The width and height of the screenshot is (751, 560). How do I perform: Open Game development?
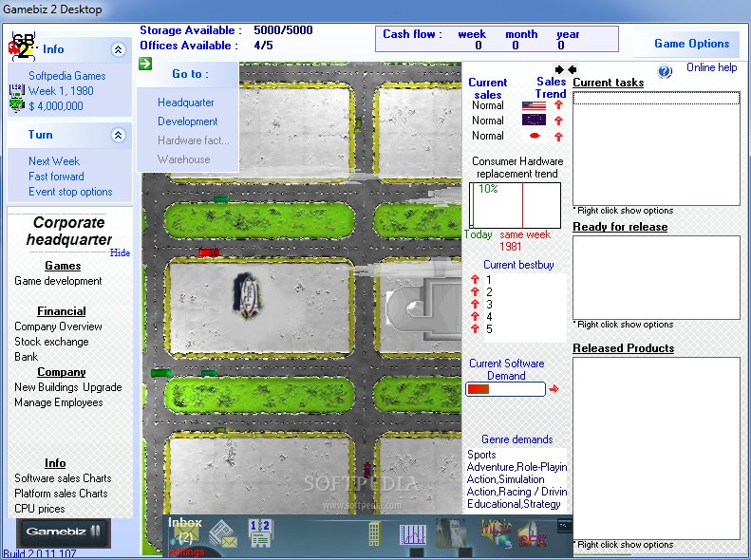pos(58,281)
